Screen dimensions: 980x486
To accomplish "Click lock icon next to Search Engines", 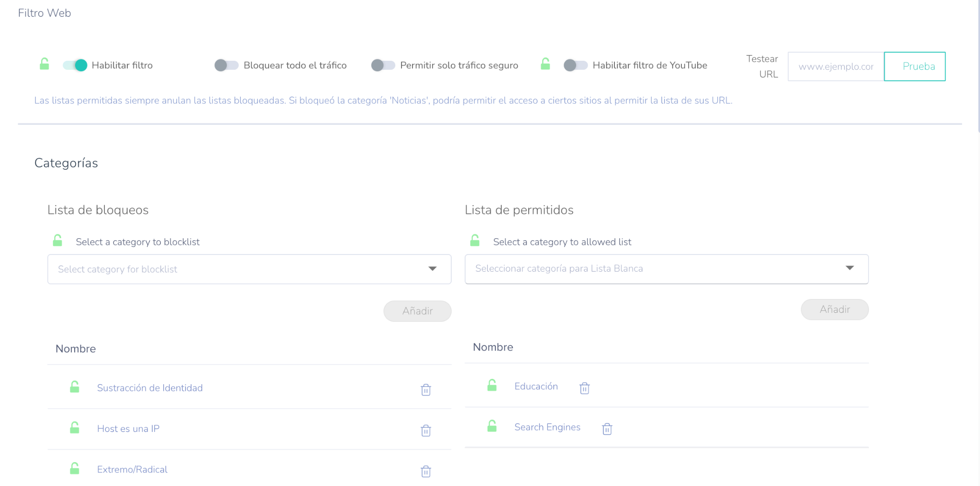I will pos(492,426).
